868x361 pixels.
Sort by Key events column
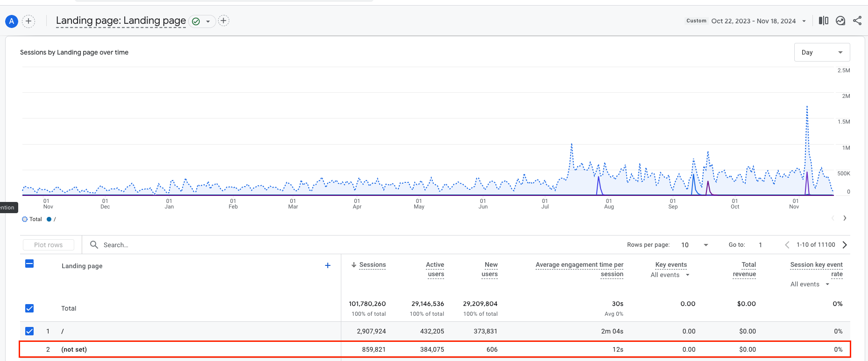coord(671,265)
